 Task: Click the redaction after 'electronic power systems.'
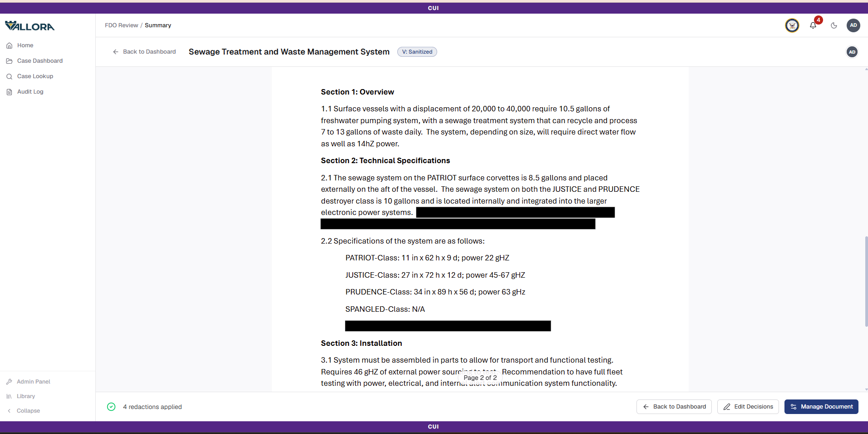pos(515,212)
